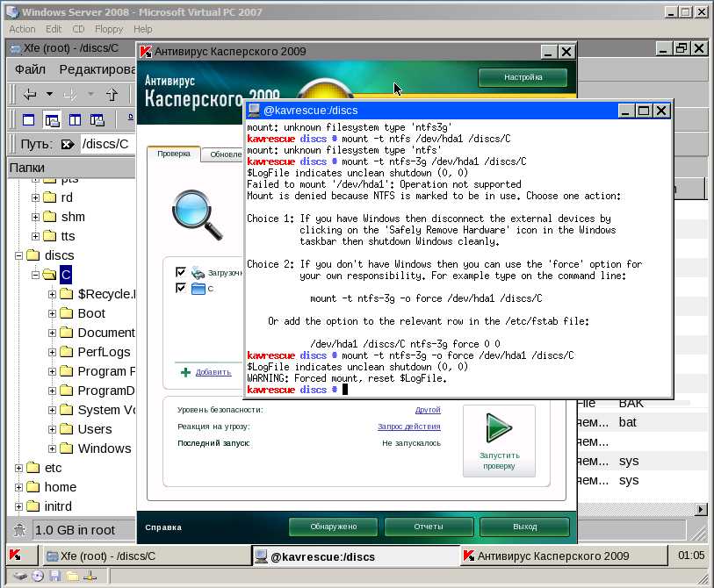
Task: Click the clear path icon beside Путь
Action: click(68, 144)
